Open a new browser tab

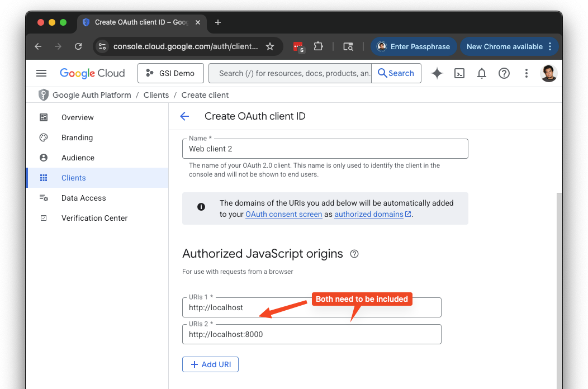(218, 22)
